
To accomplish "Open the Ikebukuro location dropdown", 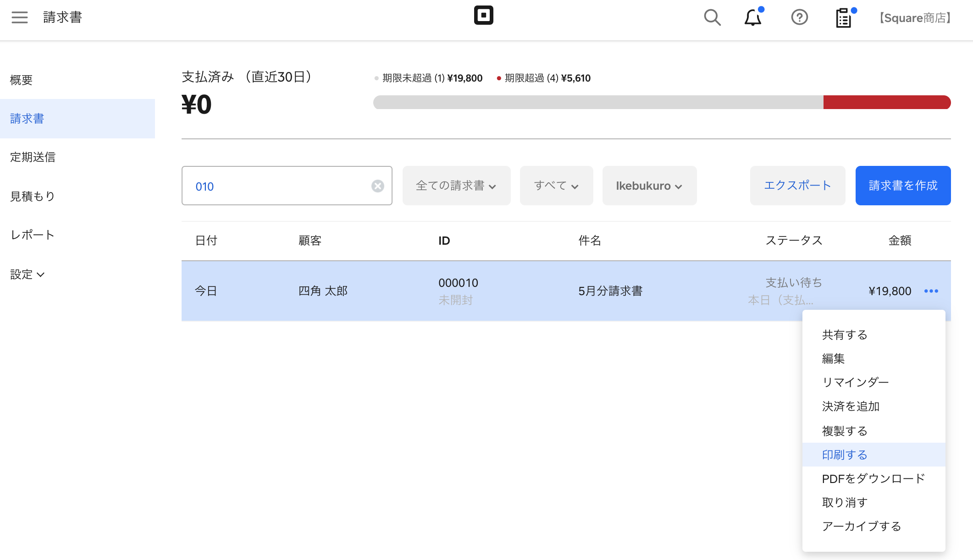I will (649, 186).
